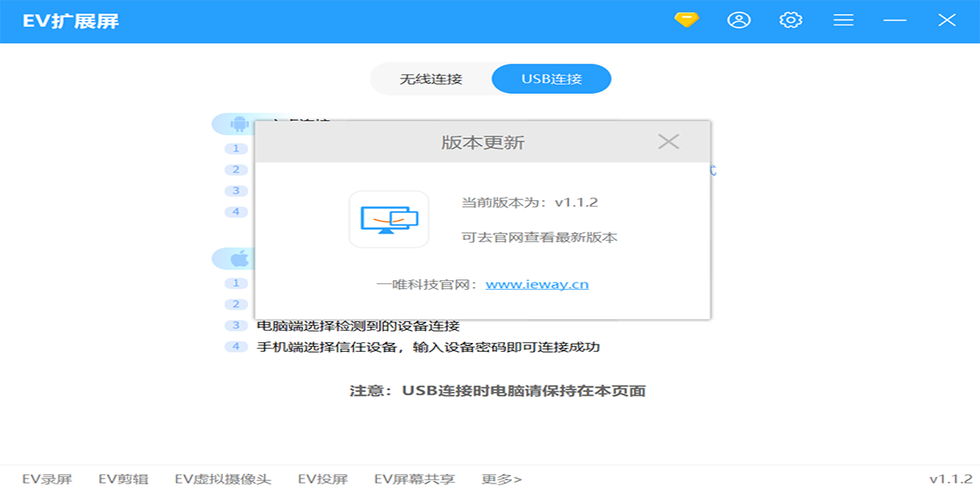
Task: Open the user account profile icon
Action: pos(739,20)
